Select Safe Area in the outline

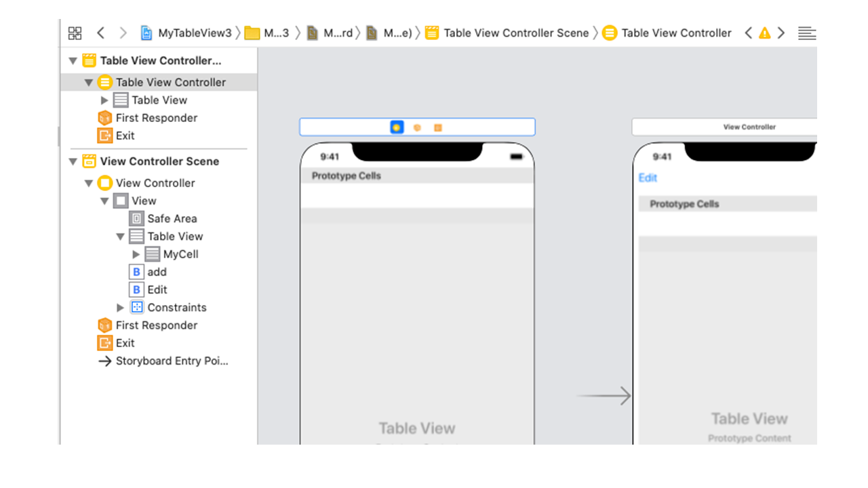pyautogui.click(x=172, y=219)
